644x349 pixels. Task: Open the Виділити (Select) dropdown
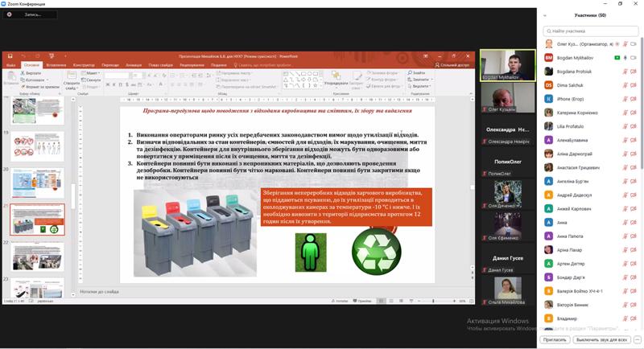pyautogui.click(x=419, y=87)
